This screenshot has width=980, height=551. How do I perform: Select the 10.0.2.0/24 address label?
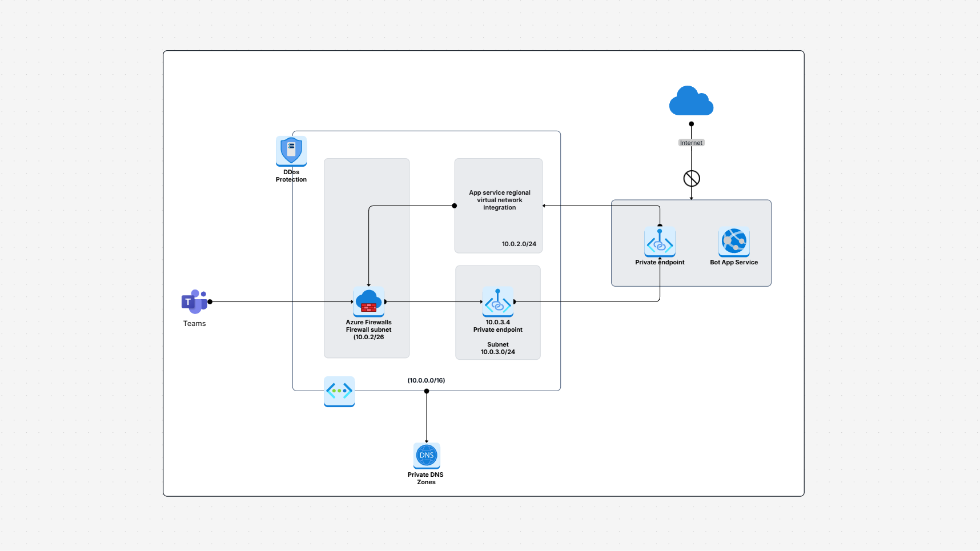519,243
